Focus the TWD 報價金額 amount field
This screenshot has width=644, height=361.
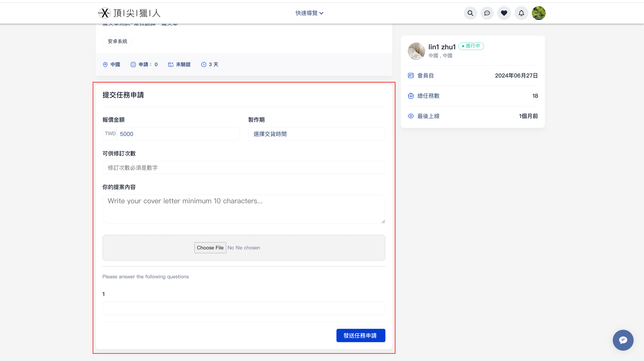pyautogui.click(x=178, y=134)
